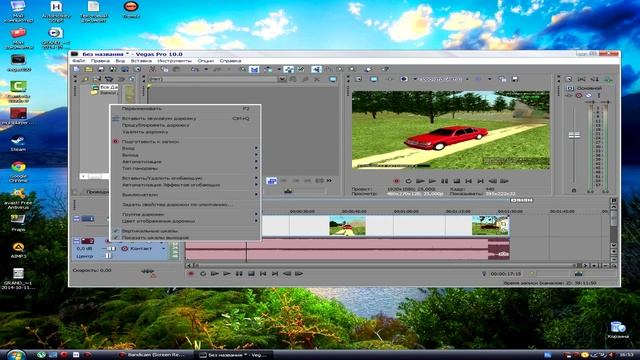Expand the Выход submenu

pyautogui.click(x=185, y=155)
